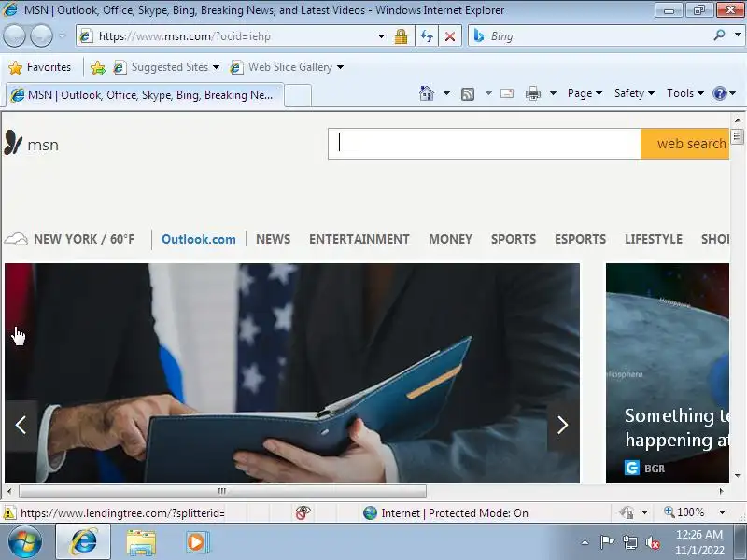
Task: Expand the feeds dropdown arrow
Action: tap(488, 93)
